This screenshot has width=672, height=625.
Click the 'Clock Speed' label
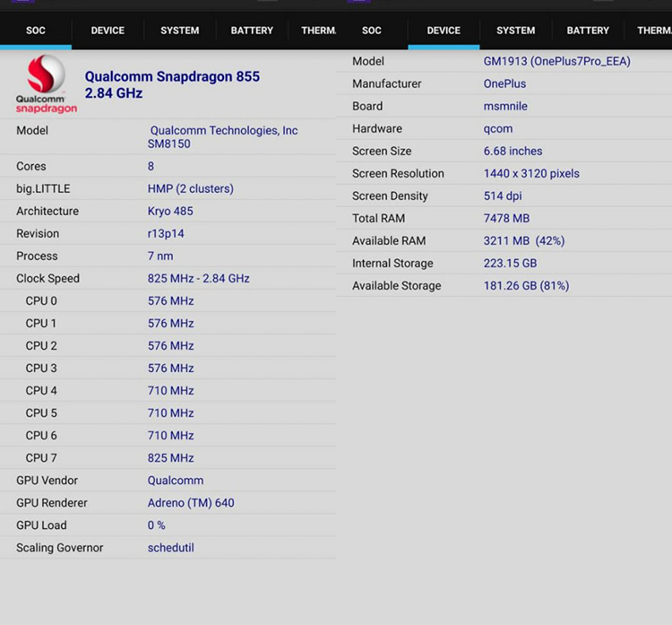(x=47, y=279)
